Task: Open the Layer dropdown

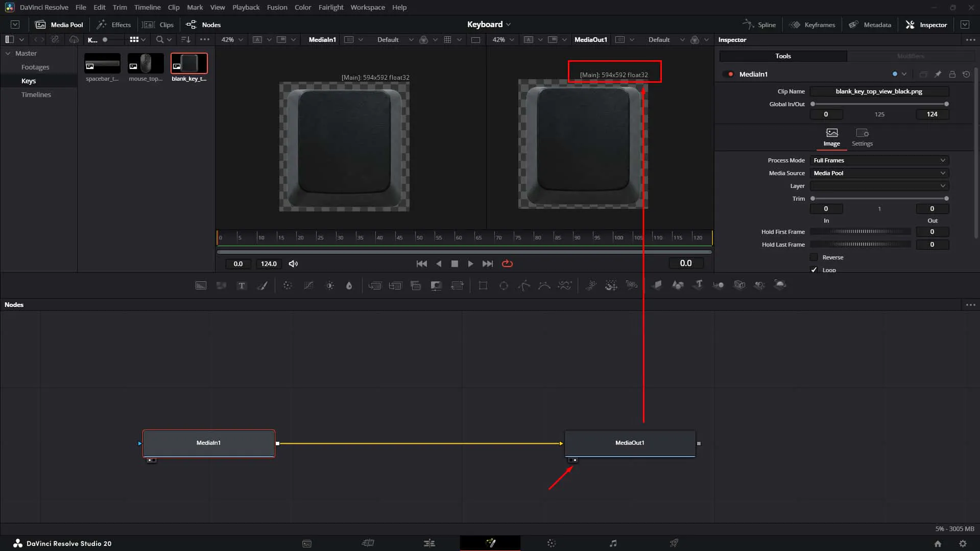Action: 879,186
